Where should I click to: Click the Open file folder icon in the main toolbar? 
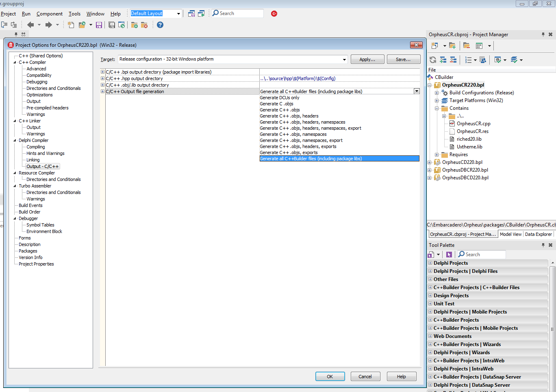[x=82, y=25]
